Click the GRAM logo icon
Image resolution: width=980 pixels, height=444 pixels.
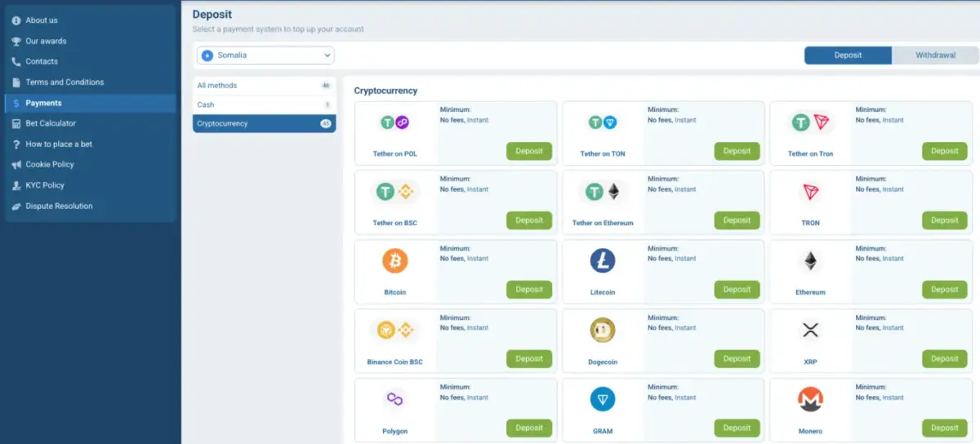point(603,400)
